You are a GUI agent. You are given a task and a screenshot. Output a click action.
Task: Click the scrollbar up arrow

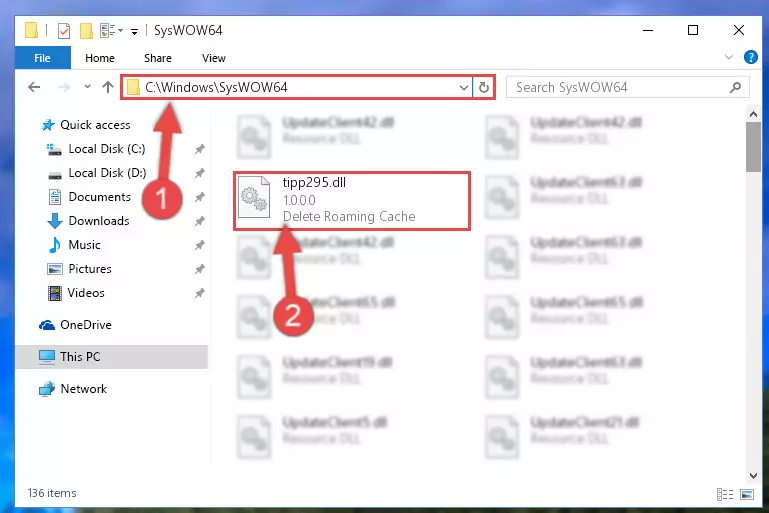753,114
